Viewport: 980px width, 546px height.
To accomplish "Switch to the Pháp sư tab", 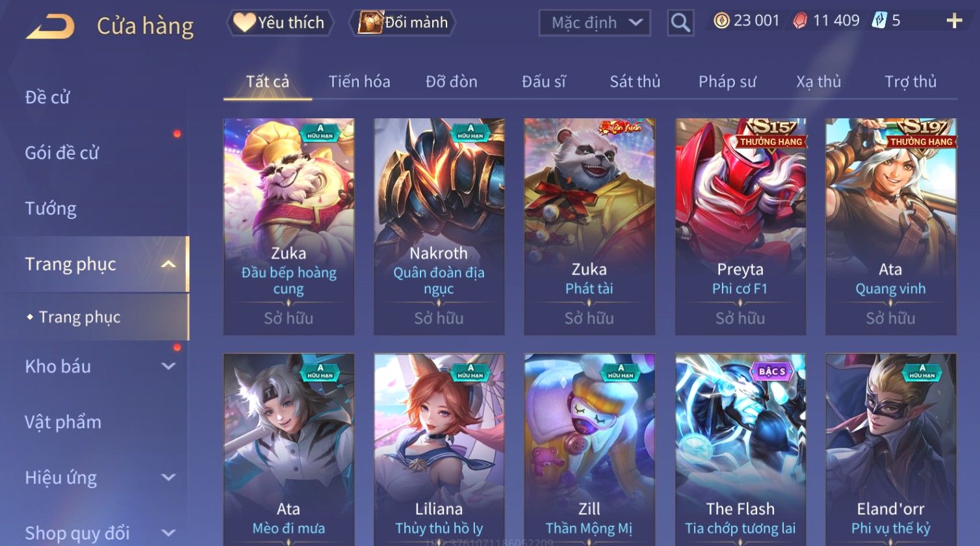I will pyautogui.click(x=727, y=82).
